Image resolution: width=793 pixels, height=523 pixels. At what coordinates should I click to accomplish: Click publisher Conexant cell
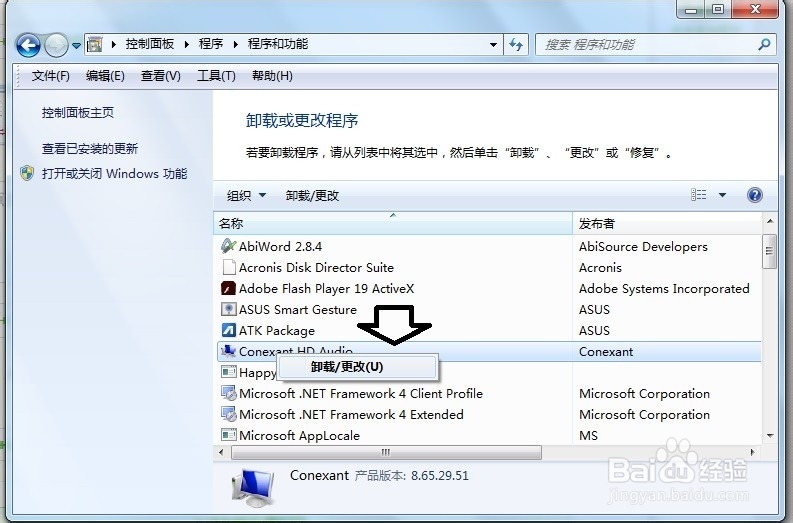(606, 352)
